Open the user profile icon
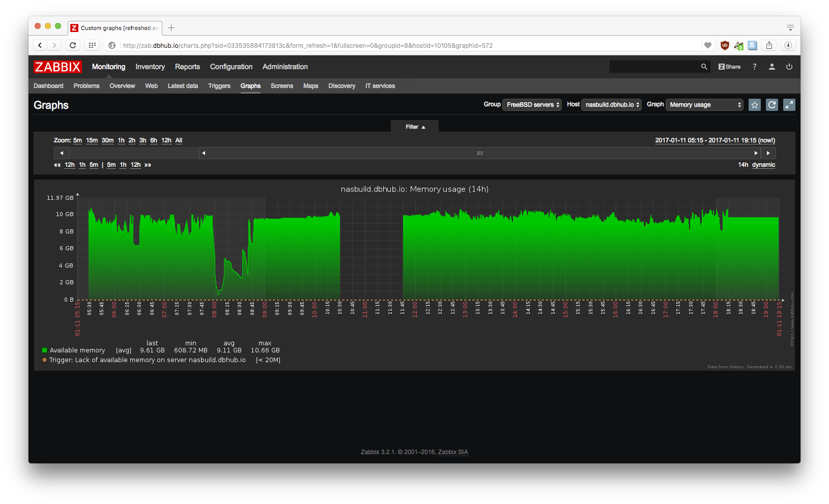This screenshot has width=829, height=504. [x=771, y=67]
